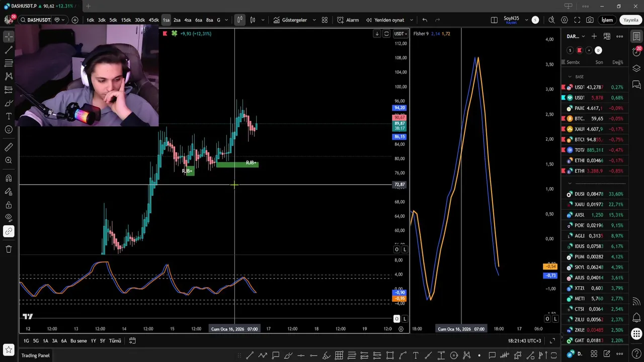Screen dimensions: 644x362
Task: Click the link drawings icon in left toolbar
Action: pos(9,231)
